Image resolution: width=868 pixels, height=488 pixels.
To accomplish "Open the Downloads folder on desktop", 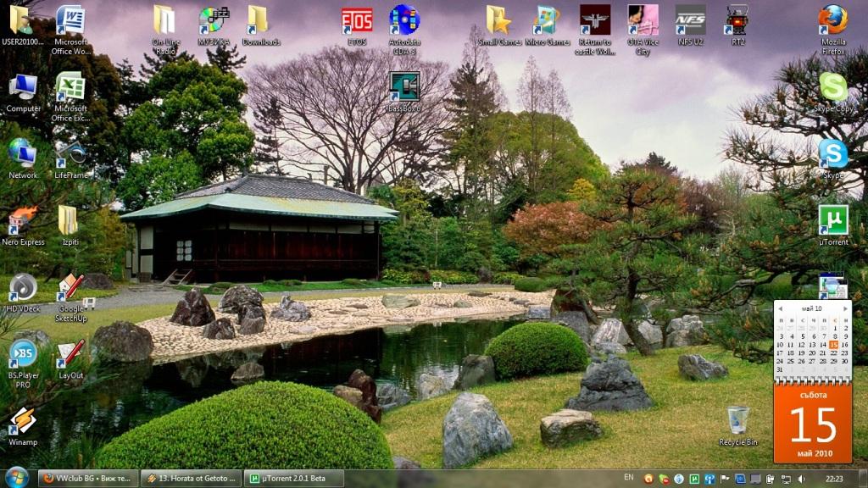I will pyautogui.click(x=258, y=20).
